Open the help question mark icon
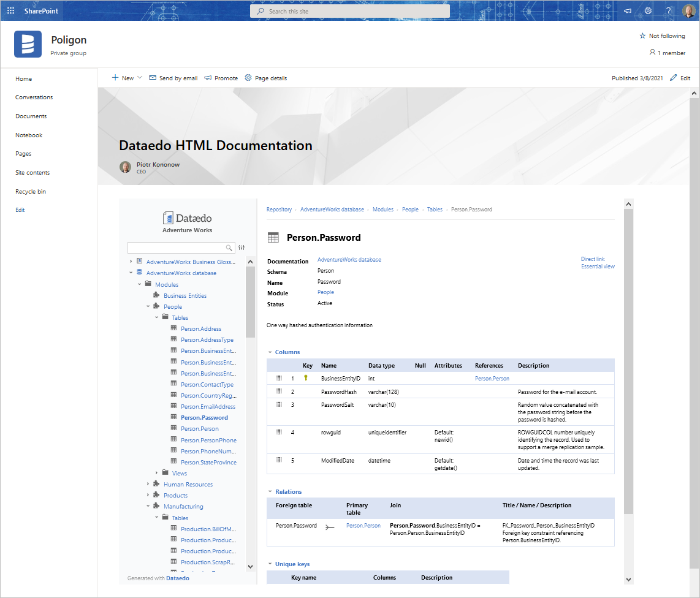 668,11
